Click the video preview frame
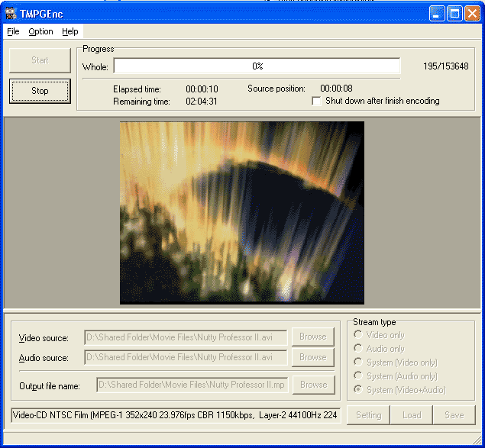Image resolution: width=485 pixels, height=448 pixels. [x=241, y=212]
